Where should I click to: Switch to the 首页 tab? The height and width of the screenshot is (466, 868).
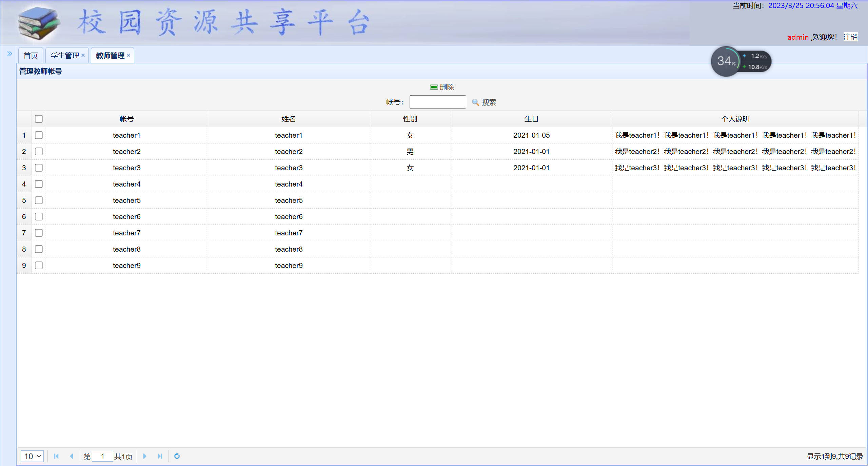(31, 55)
